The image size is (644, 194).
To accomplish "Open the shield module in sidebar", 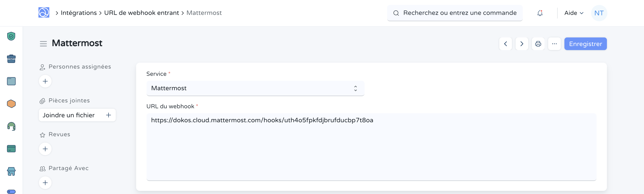I will tap(11, 36).
